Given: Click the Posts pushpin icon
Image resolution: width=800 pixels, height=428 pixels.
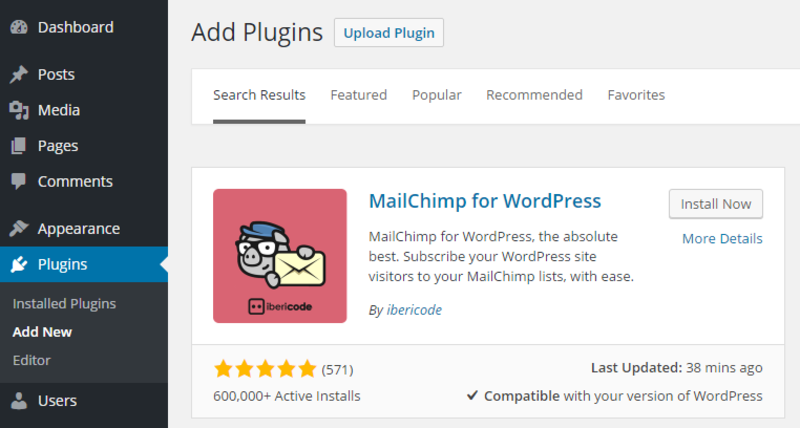Looking at the screenshot, I should pos(19,74).
